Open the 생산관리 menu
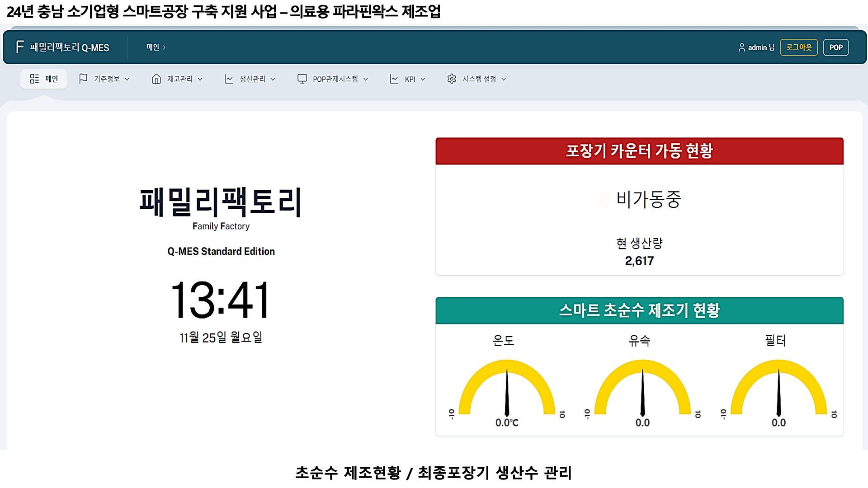The height and width of the screenshot is (488, 868). click(x=252, y=79)
